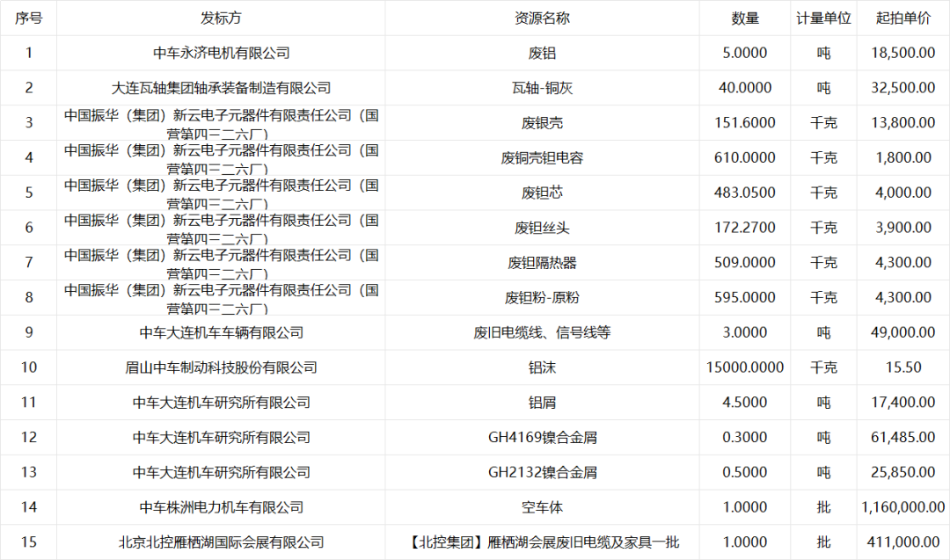This screenshot has width=950, height=560.
Task: Click 北京北控雁栖湖国际会展有限公司 cell
Action: click(x=221, y=542)
